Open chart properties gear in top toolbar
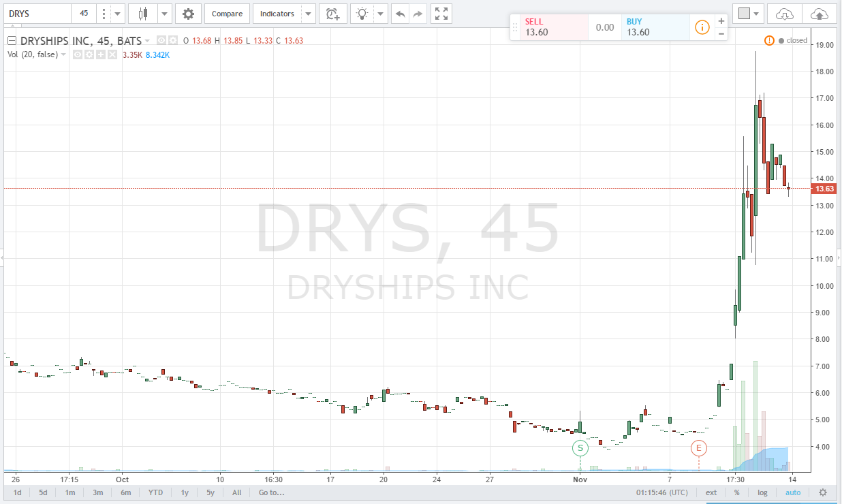This screenshot has height=504, width=842. [x=188, y=14]
